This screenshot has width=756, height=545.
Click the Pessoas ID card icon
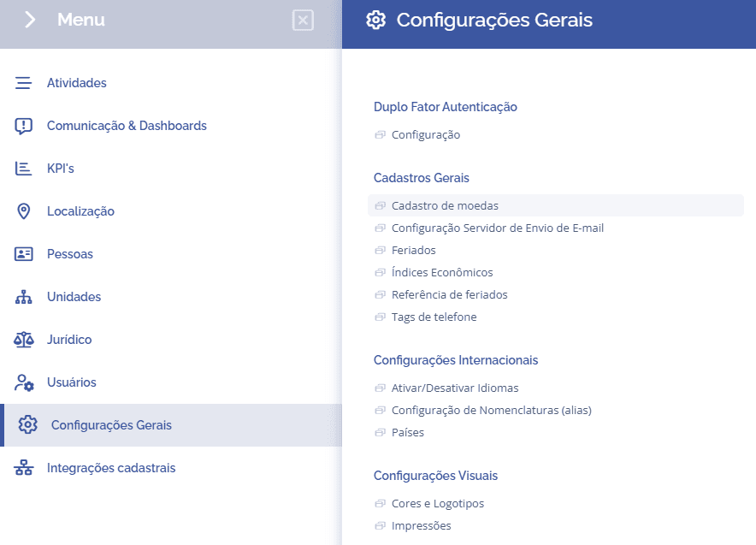click(x=23, y=254)
